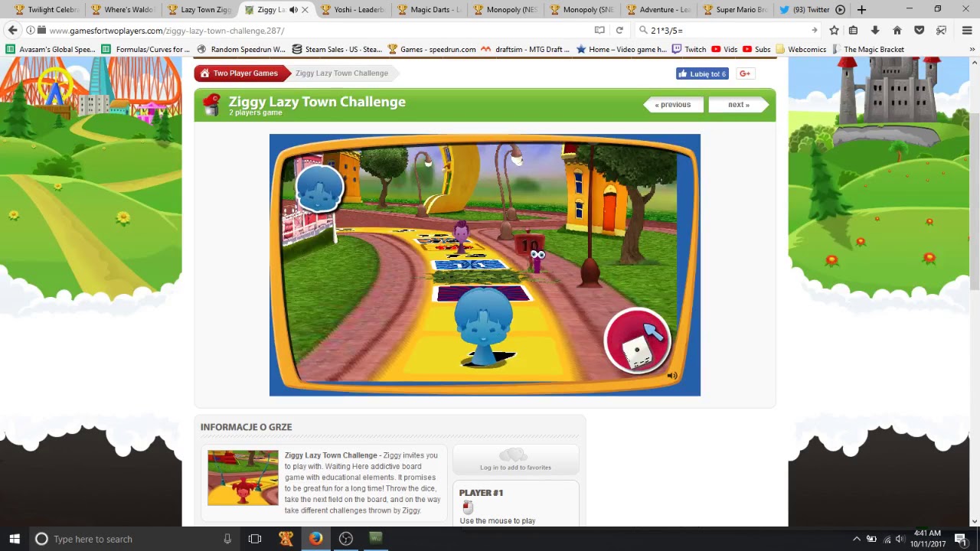Submit search with the go arrow
980x551 pixels.
814,31
